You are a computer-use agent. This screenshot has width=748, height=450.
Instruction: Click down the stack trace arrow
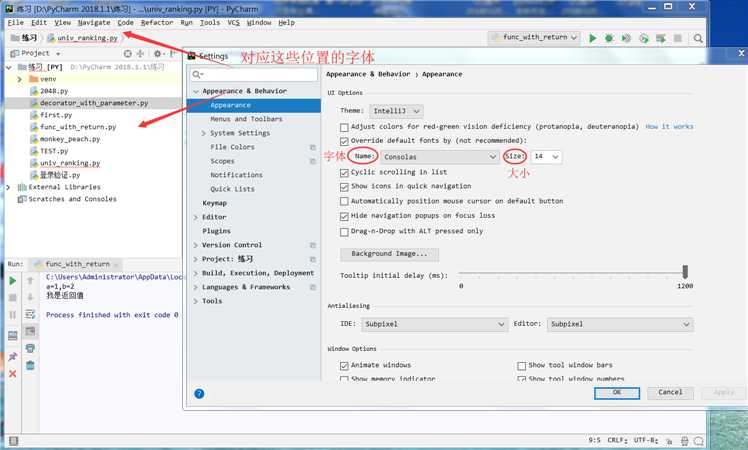tap(30, 297)
